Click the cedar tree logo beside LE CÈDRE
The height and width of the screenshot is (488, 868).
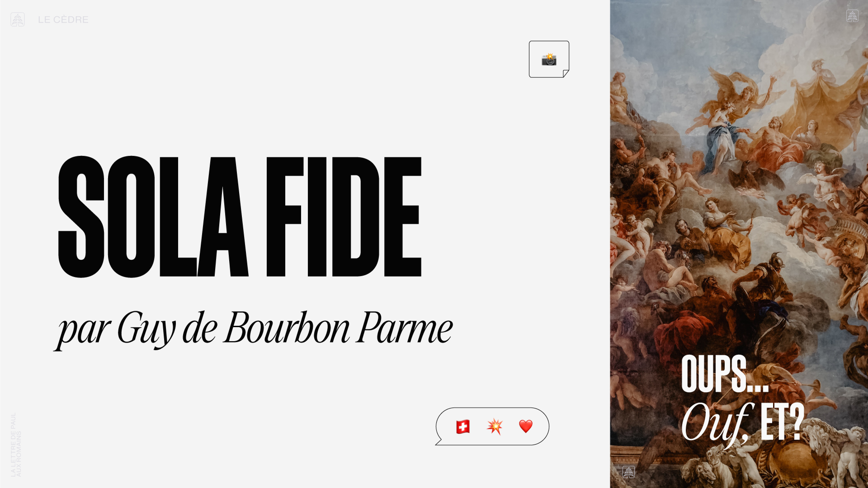point(17,19)
